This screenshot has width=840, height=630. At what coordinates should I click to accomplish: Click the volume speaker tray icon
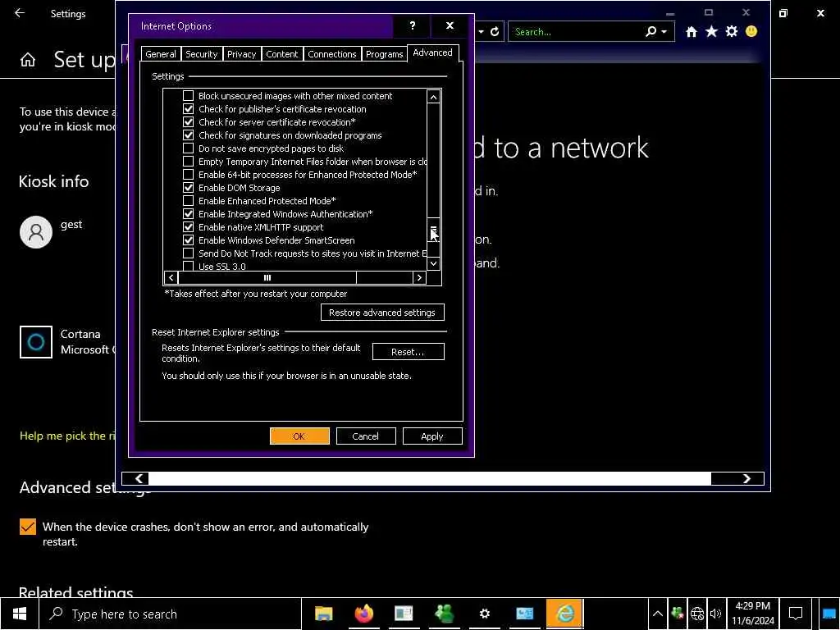[715, 614]
